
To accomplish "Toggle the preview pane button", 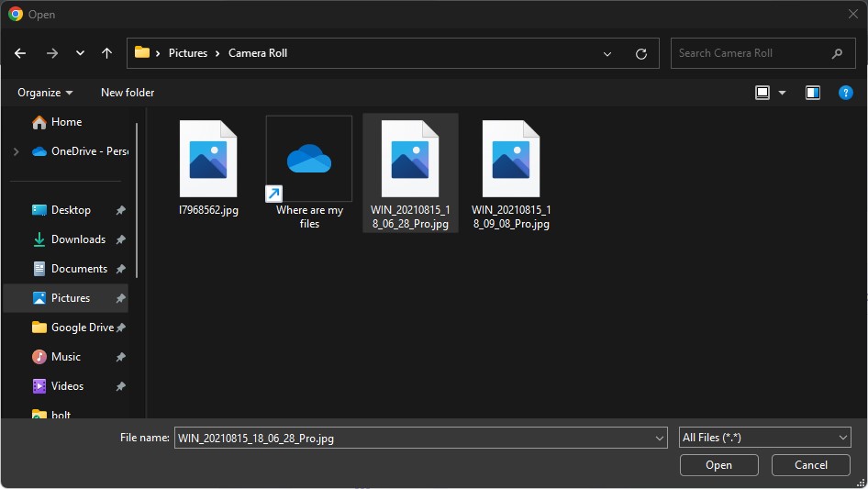I will [x=812, y=93].
